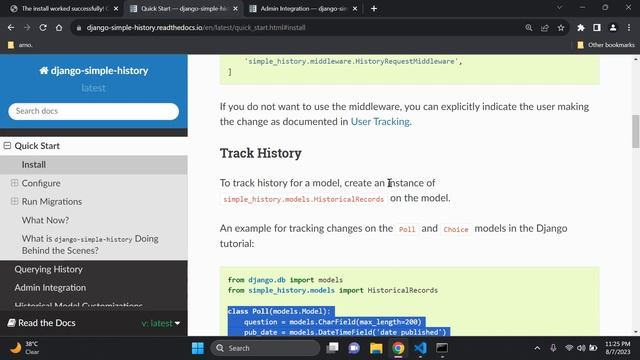Open the Chrome three-dot menu
This screenshot has height=360, width=640.
tap(629, 28)
